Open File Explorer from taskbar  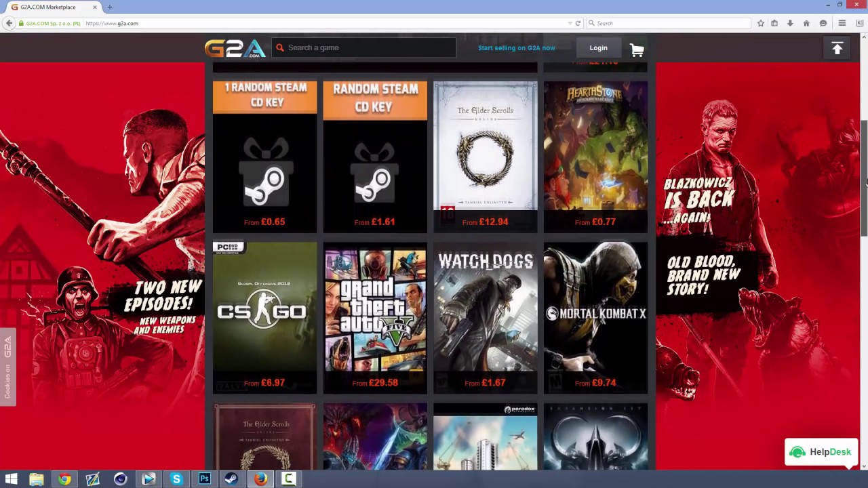point(37,479)
